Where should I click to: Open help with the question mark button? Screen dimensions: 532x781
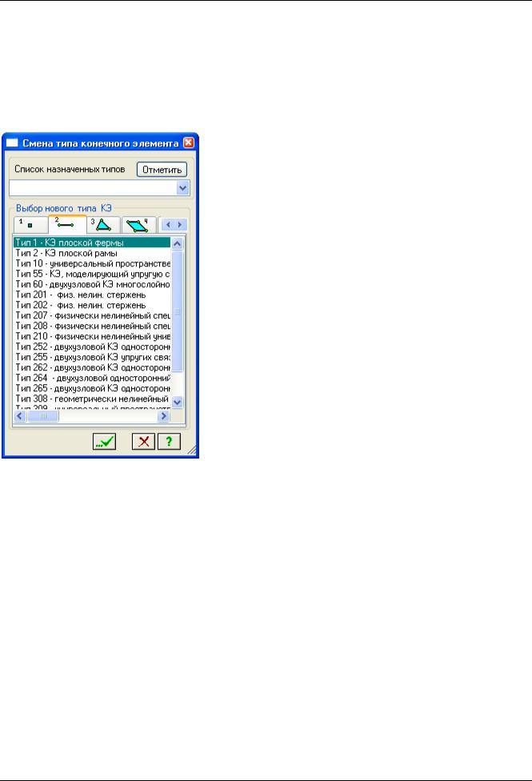pos(169,441)
